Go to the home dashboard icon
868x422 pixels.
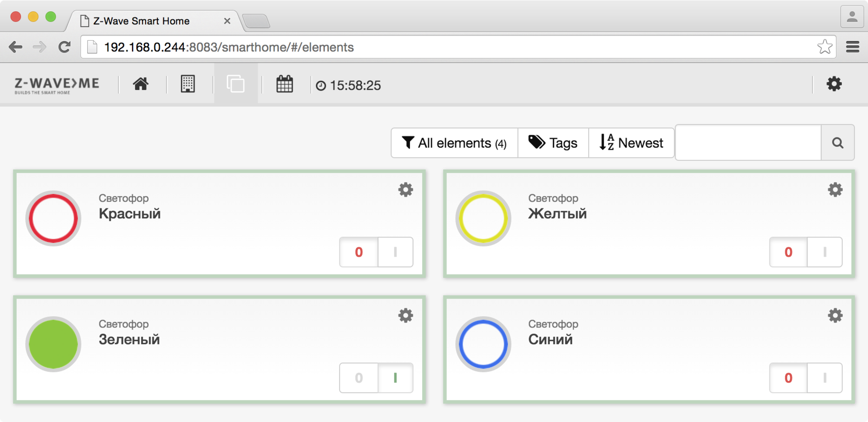[141, 84]
